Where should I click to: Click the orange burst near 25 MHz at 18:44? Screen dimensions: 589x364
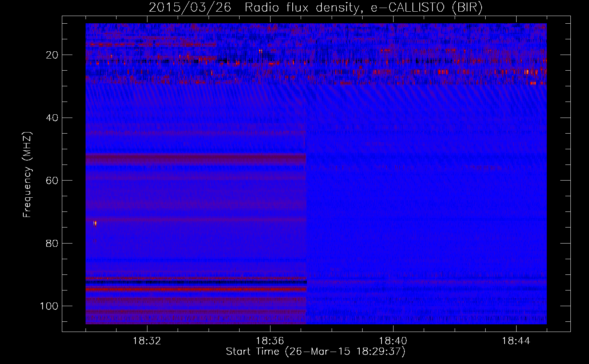pyautogui.click(x=531, y=72)
